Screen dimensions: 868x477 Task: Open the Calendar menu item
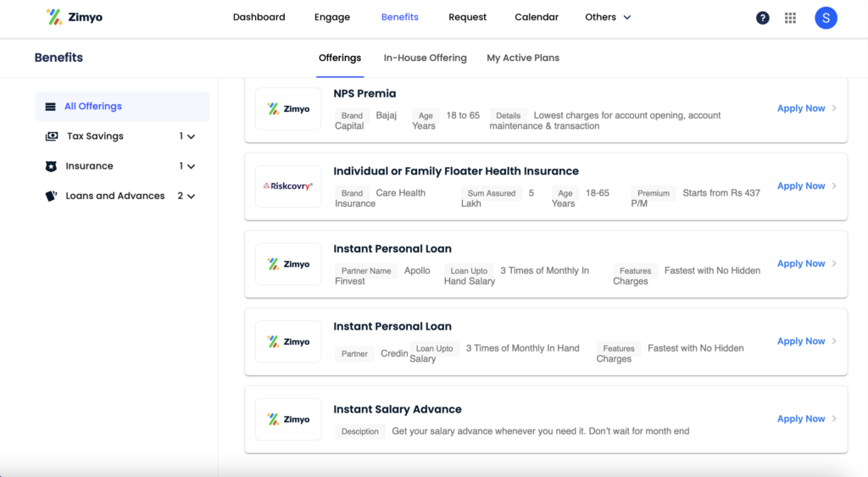coord(537,17)
